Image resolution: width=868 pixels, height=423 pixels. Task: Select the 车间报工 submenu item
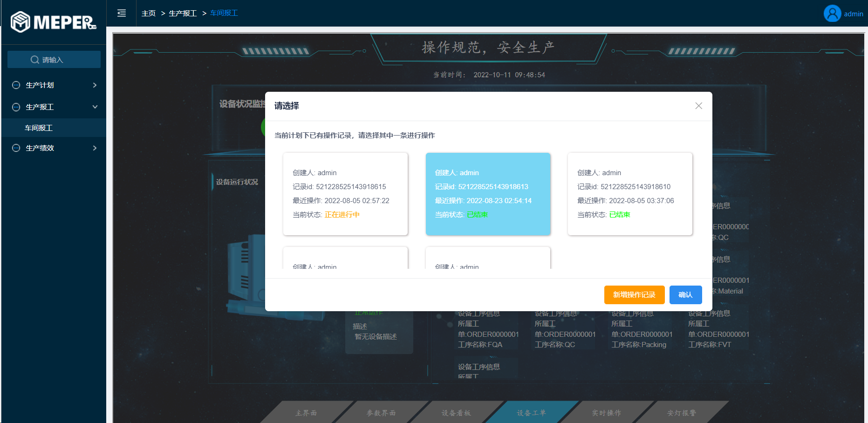pos(54,128)
